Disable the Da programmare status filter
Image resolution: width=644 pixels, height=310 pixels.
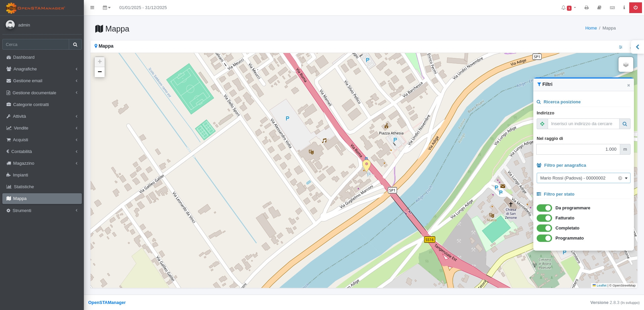click(x=544, y=208)
